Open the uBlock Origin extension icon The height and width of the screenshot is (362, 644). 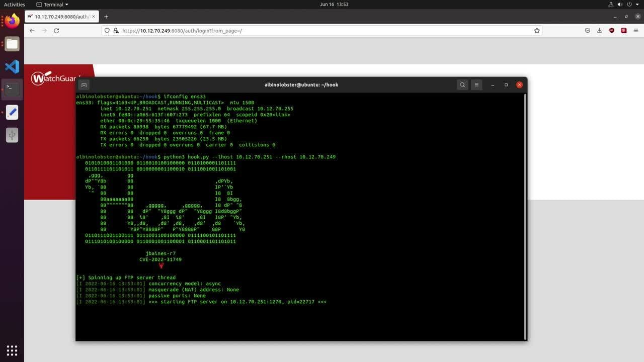[x=612, y=31]
